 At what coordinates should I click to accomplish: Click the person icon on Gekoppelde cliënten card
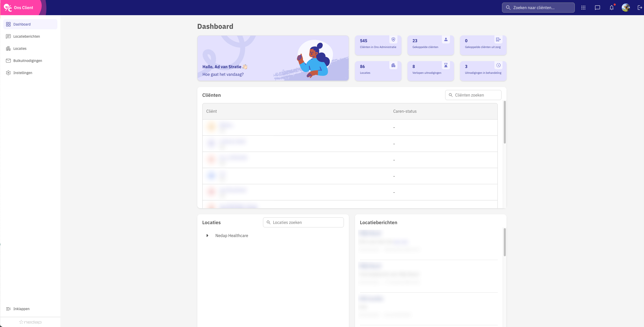(446, 39)
